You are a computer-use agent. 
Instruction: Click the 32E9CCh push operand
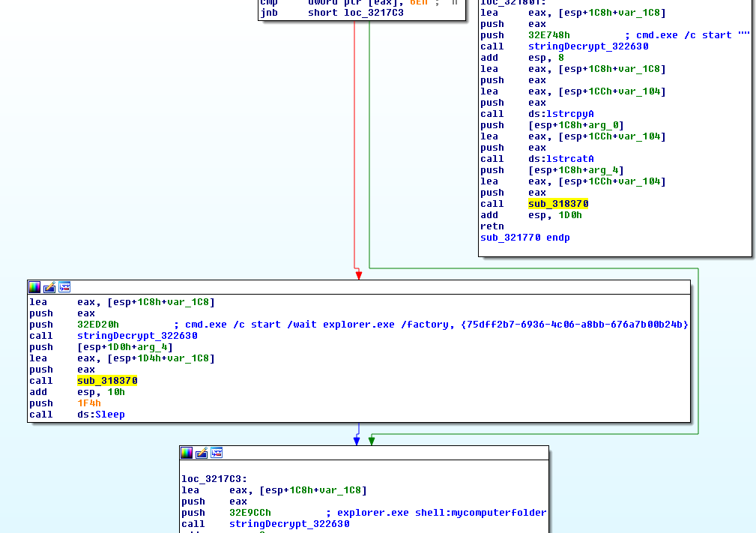250,513
